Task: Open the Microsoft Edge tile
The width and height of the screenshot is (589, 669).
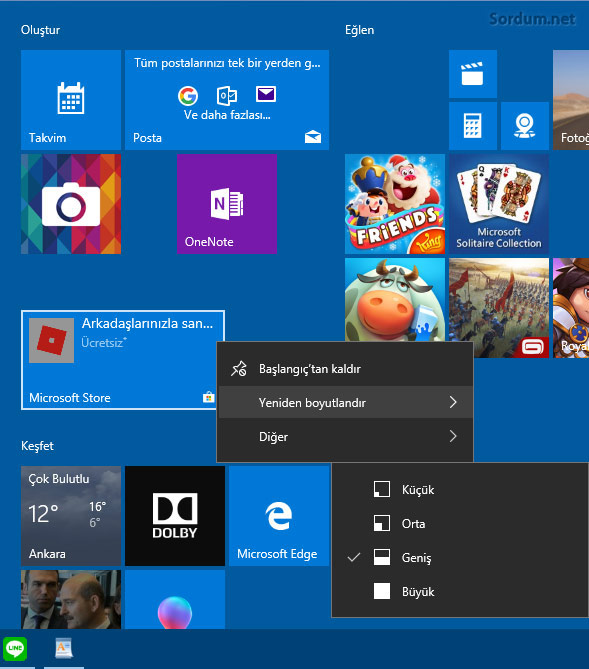Action: coord(279,516)
